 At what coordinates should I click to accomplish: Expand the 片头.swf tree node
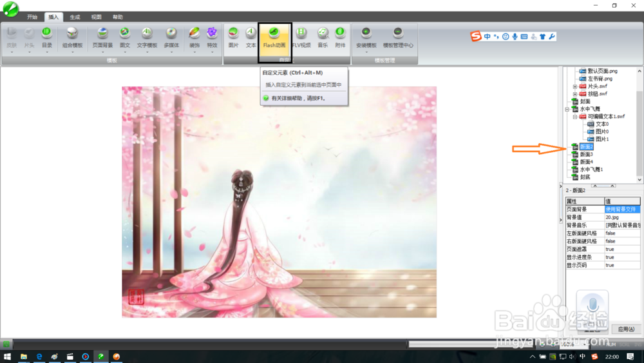click(x=575, y=86)
